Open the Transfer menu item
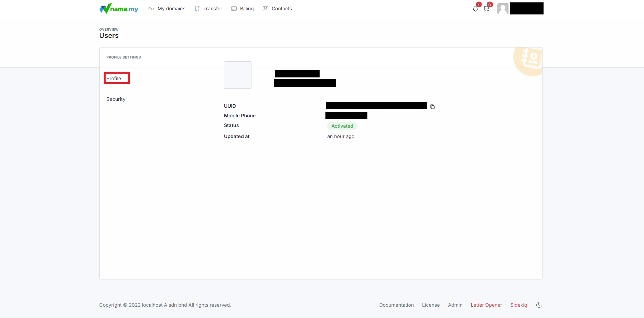Viewport: 644px width, 318px height. 213,9
